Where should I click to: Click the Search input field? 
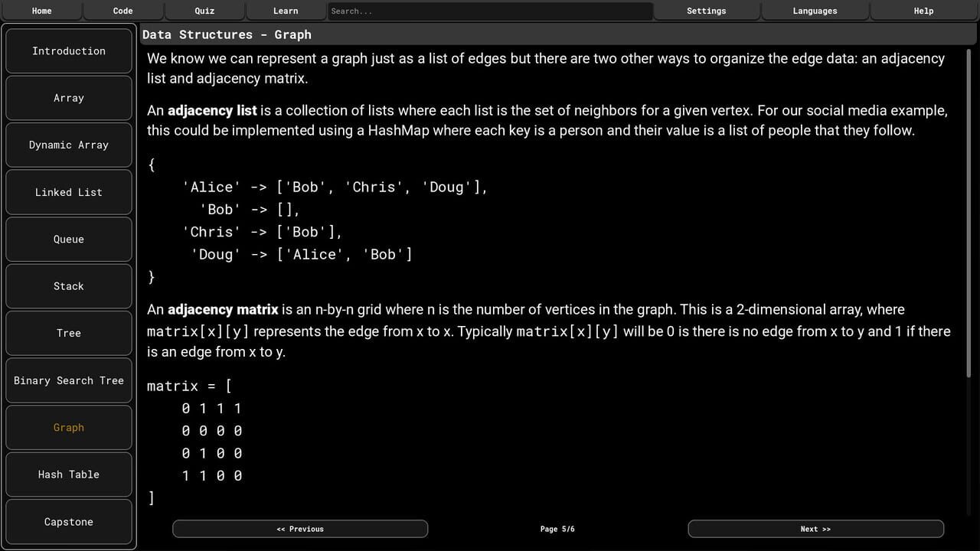[x=489, y=11]
